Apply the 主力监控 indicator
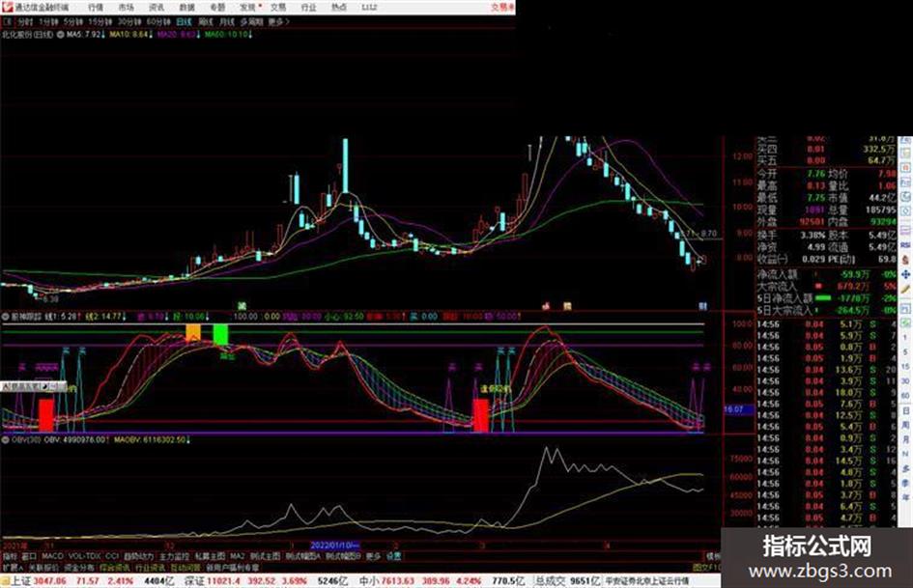The width and height of the screenshot is (913, 588). pyautogui.click(x=174, y=556)
